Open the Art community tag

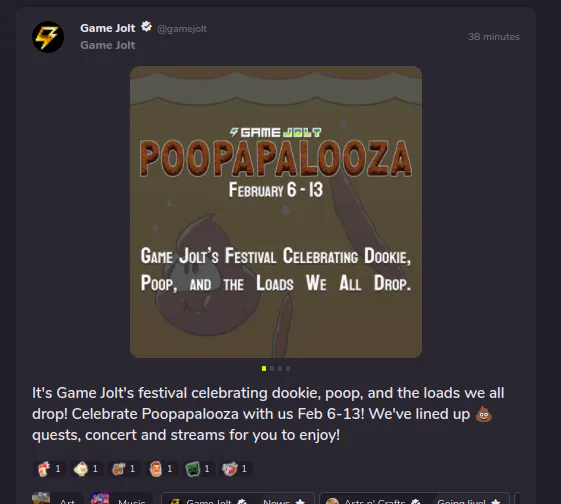pyautogui.click(x=57, y=499)
